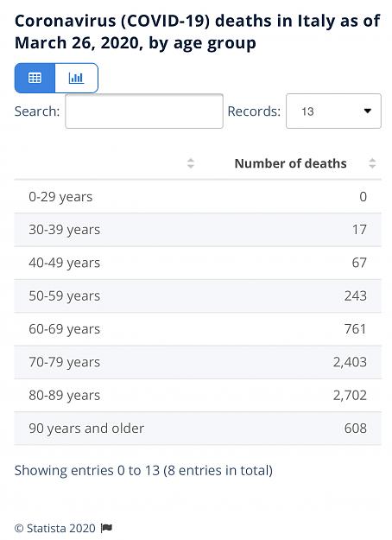392x540 pixels.
Task: Switch to table view icon
Action: click(35, 78)
